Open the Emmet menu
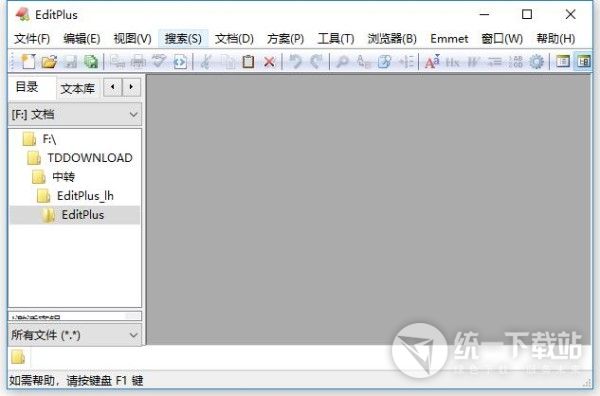This screenshot has width=600, height=396. click(449, 39)
